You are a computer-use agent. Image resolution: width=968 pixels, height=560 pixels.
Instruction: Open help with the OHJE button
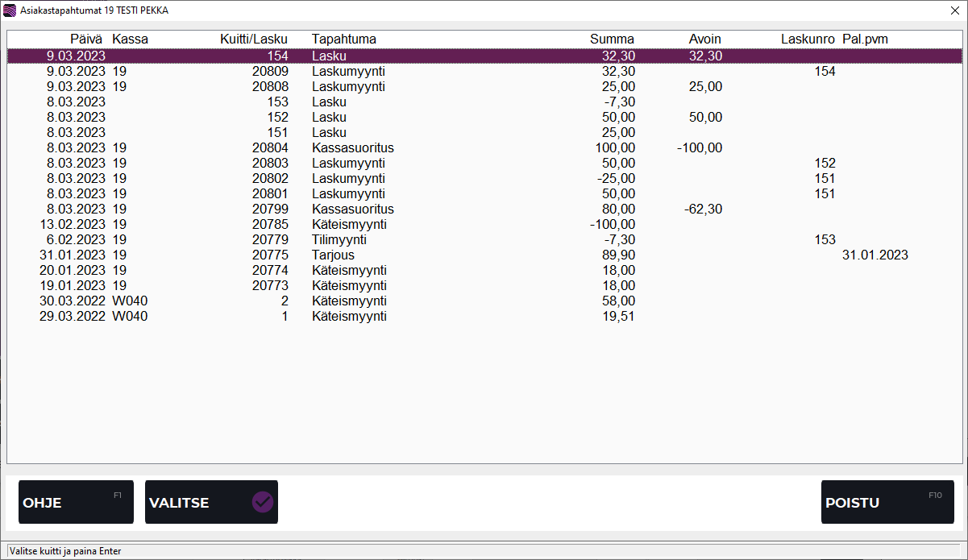tap(76, 502)
